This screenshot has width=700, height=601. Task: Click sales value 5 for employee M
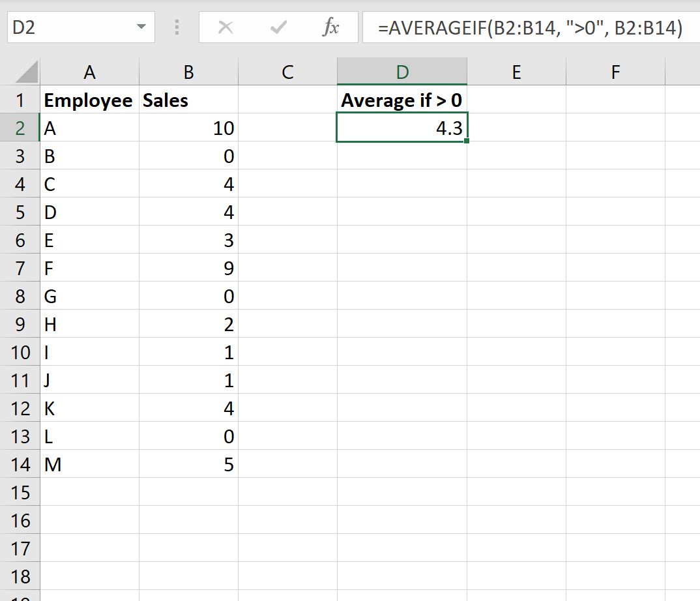coord(189,464)
